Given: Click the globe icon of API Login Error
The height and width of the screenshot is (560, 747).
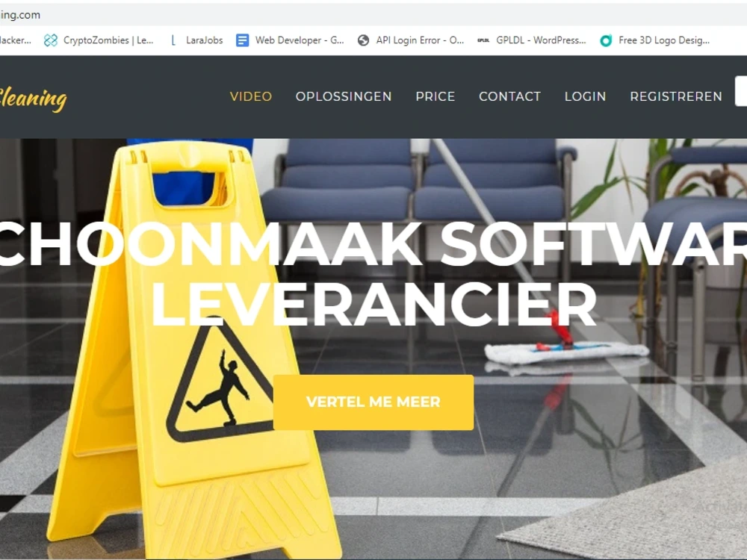Looking at the screenshot, I should tap(364, 40).
